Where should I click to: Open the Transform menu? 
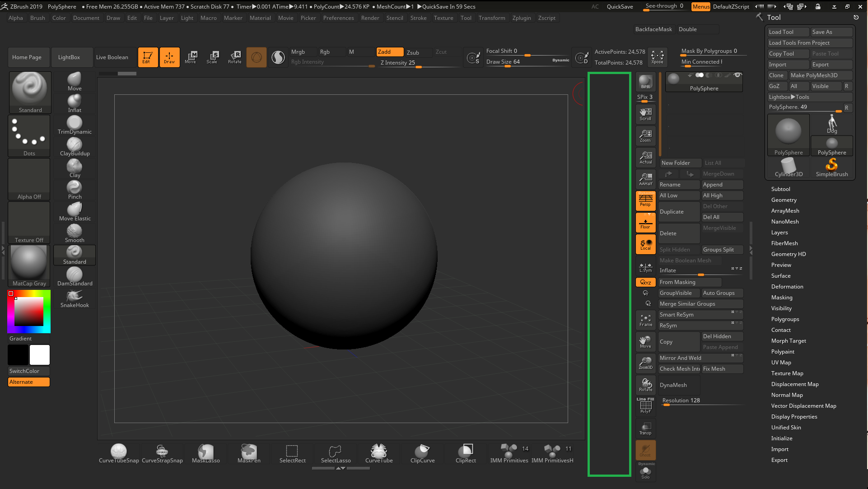pos(492,18)
